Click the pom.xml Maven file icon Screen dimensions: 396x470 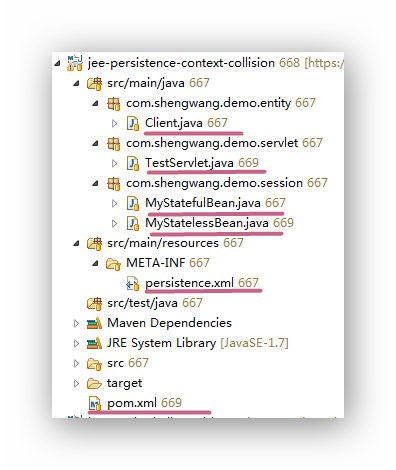[x=95, y=404]
